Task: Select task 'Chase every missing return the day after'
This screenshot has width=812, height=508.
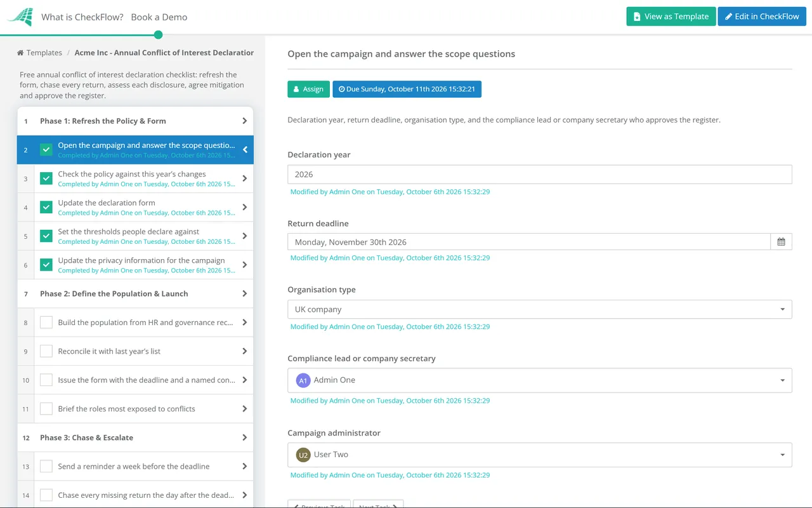Action: click(135, 495)
